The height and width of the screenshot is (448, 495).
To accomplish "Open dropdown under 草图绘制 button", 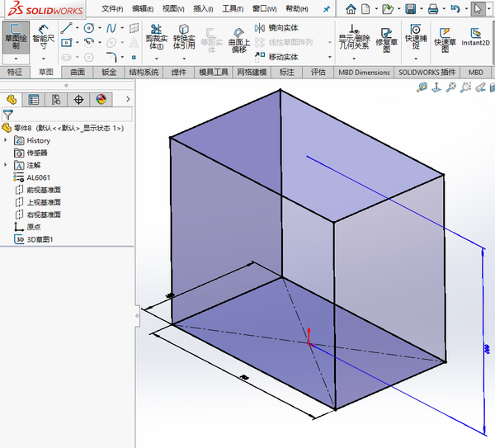I will tap(16, 59).
